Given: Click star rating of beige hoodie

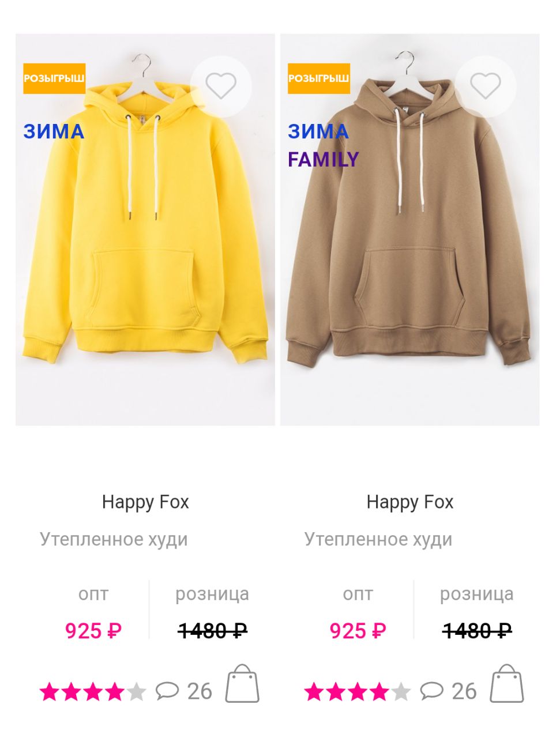Looking at the screenshot, I should (358, 691).
